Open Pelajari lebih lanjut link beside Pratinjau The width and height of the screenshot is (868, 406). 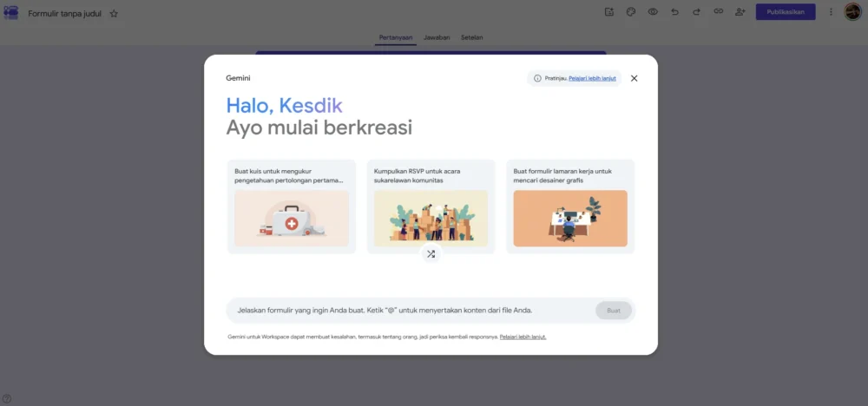coord(592,79)
